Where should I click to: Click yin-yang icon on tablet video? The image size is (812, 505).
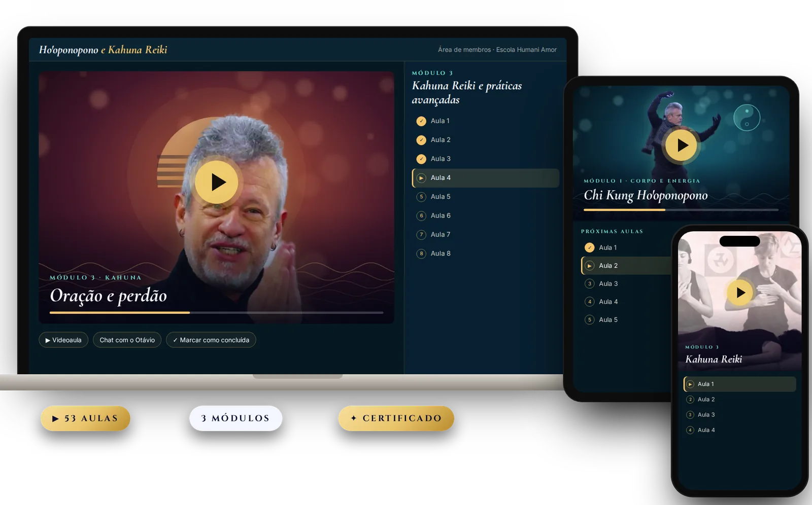click(x=747, y=118)
